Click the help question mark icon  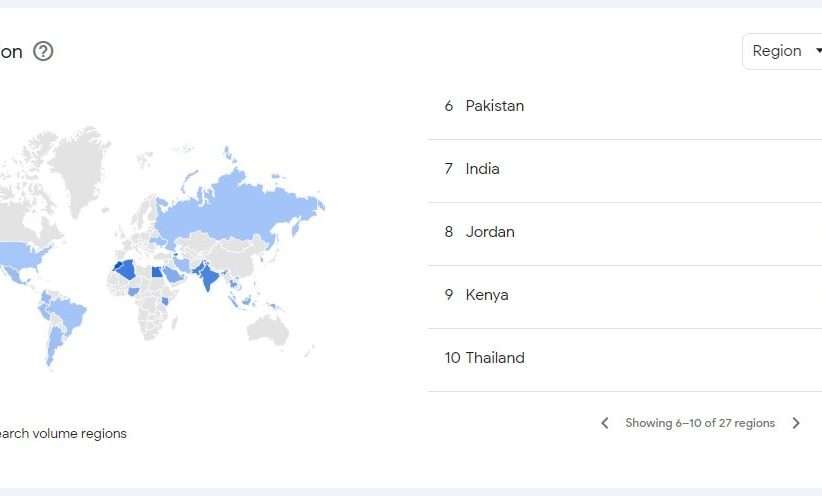[x=43, y=51]
